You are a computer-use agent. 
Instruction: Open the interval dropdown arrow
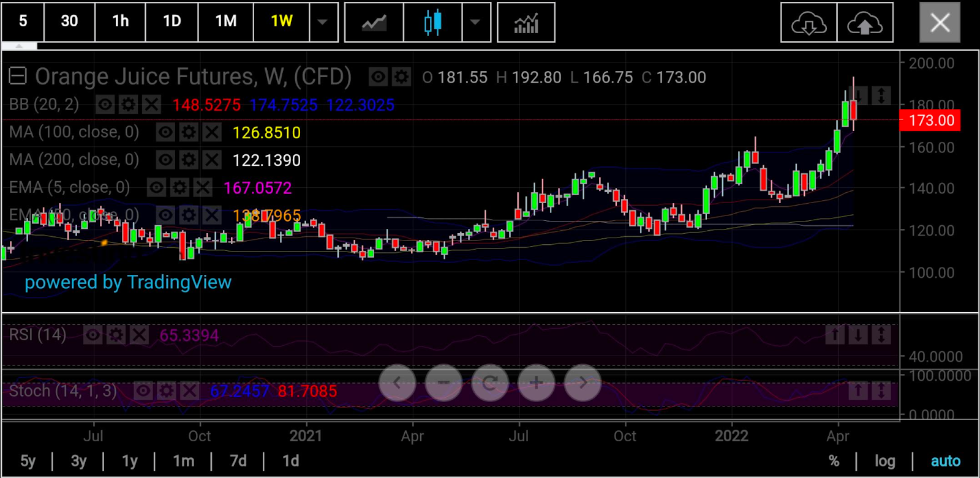[323, 21]
